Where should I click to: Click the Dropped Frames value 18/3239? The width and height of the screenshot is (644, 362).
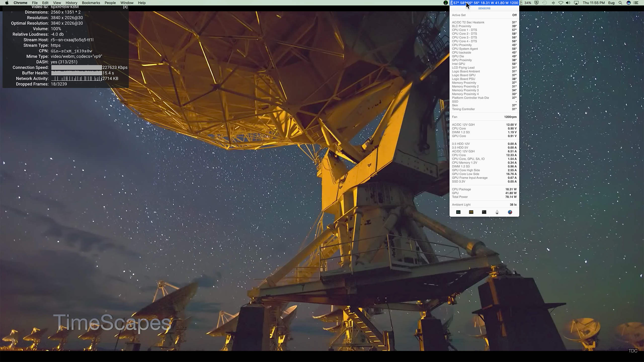tap(59, 84)
